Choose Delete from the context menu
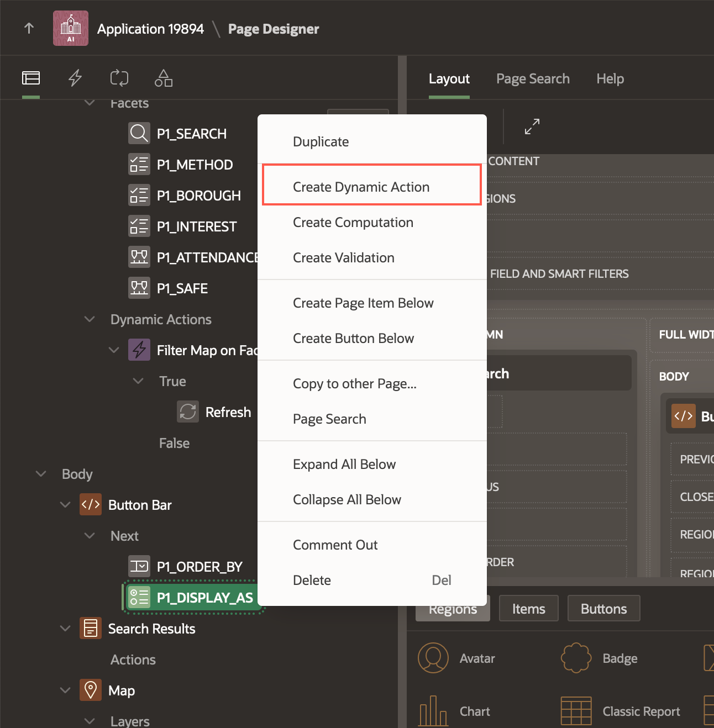 tap(312, 581)
